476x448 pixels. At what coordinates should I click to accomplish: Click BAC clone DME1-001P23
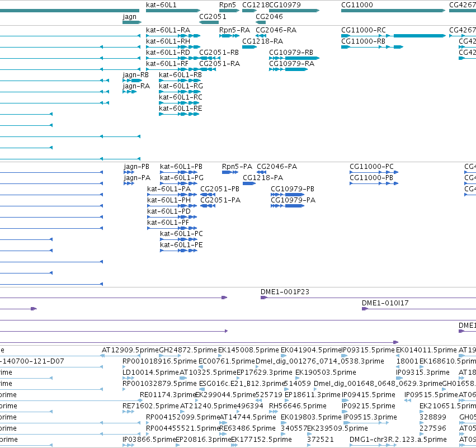point(285,292)
